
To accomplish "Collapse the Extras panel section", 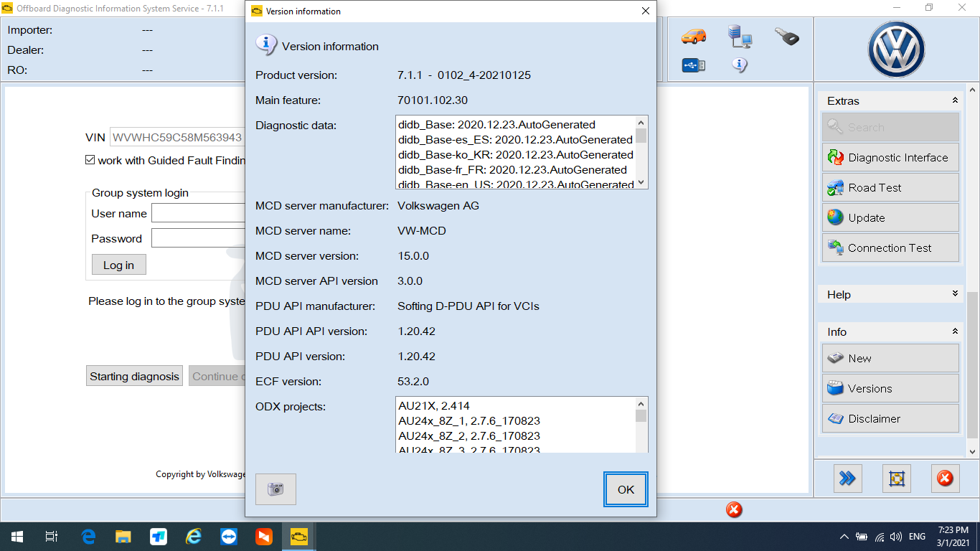I will pyautogui.click(x=954, y=101).
